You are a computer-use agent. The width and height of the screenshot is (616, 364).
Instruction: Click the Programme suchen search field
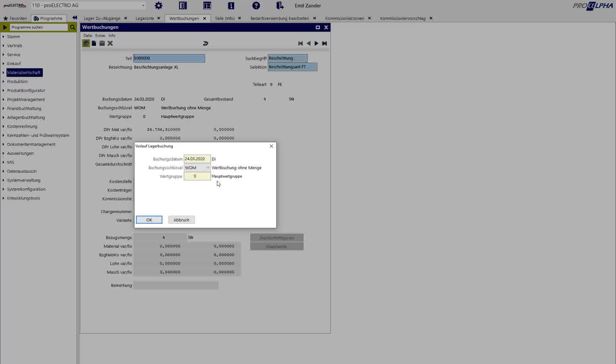pyautogui.click(x=39, y=27)
